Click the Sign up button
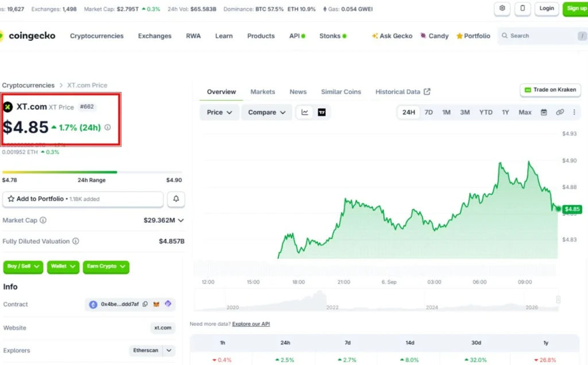The height and width of the screenshot is (365, 588). point(576,8)
